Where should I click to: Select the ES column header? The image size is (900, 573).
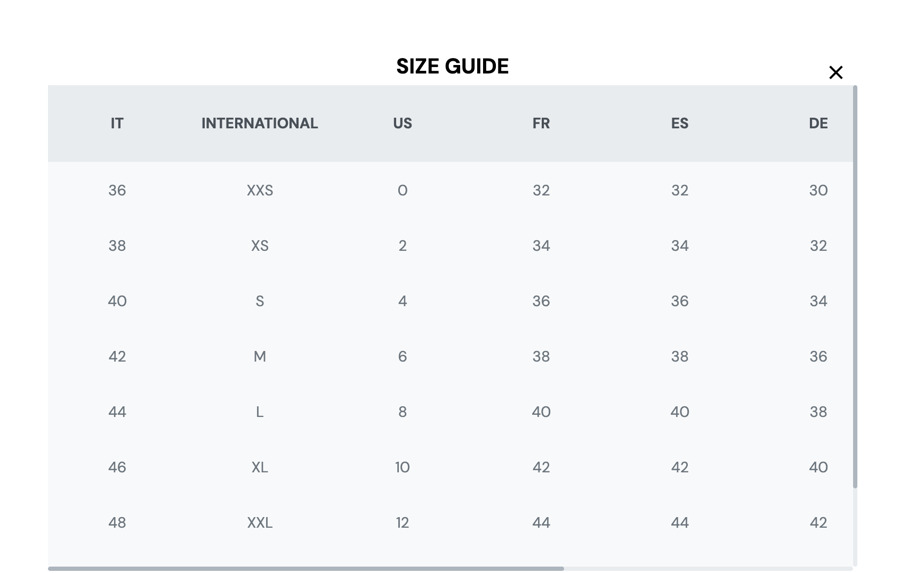point(680,123)
